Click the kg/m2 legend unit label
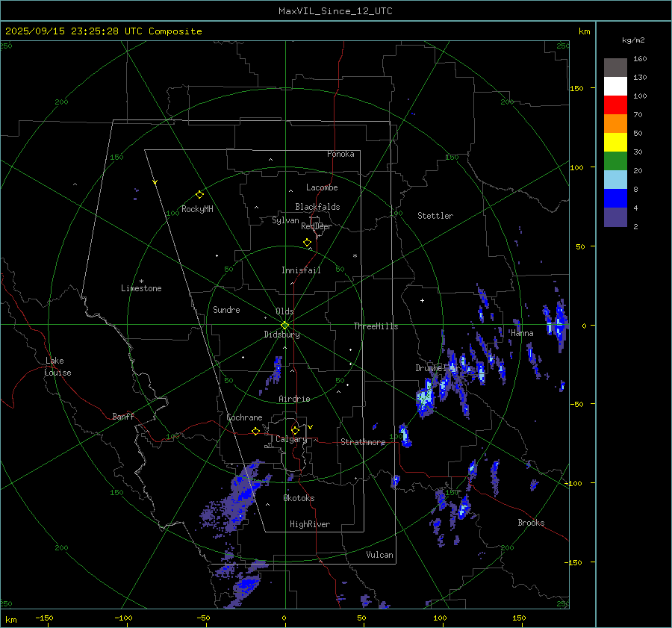Viewport: 672px width, 628px height. 633,40
